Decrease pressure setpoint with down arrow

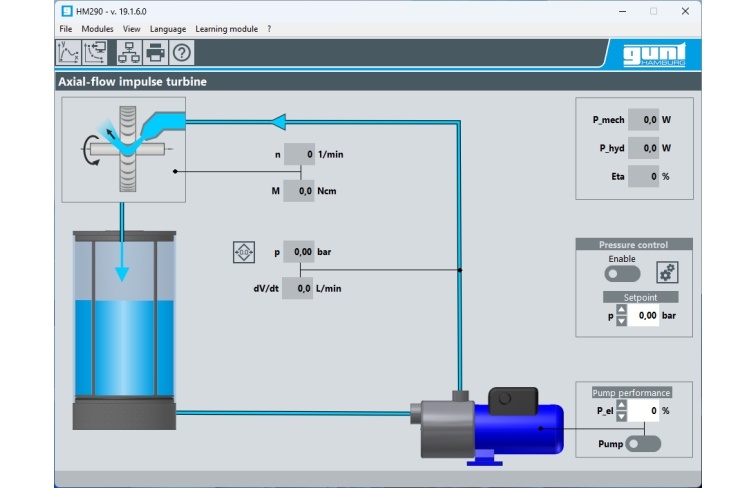621,321
